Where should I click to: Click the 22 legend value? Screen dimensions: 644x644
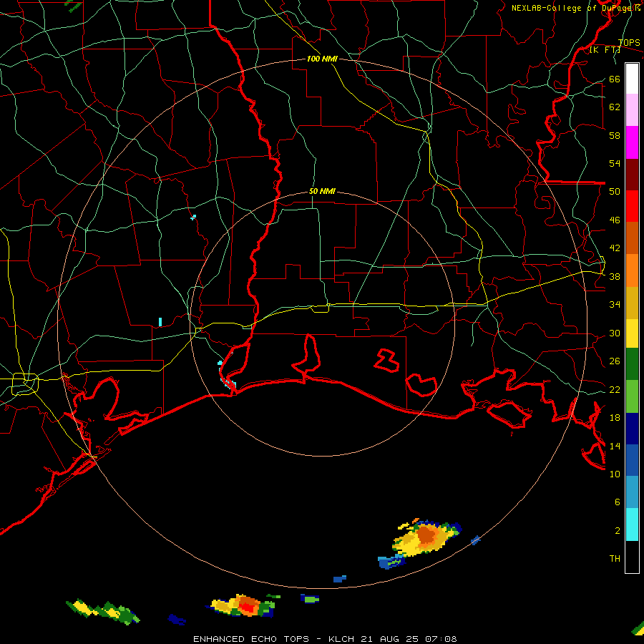coord(615,390)
